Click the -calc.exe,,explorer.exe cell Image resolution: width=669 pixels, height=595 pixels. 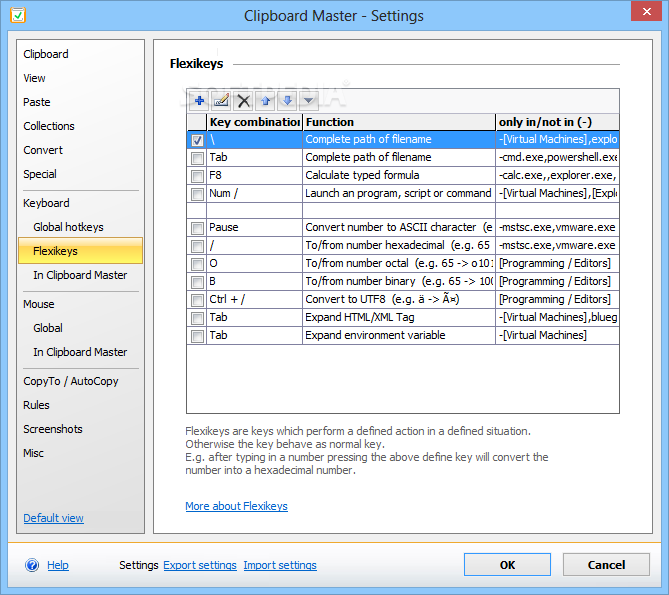pos(558,175)
